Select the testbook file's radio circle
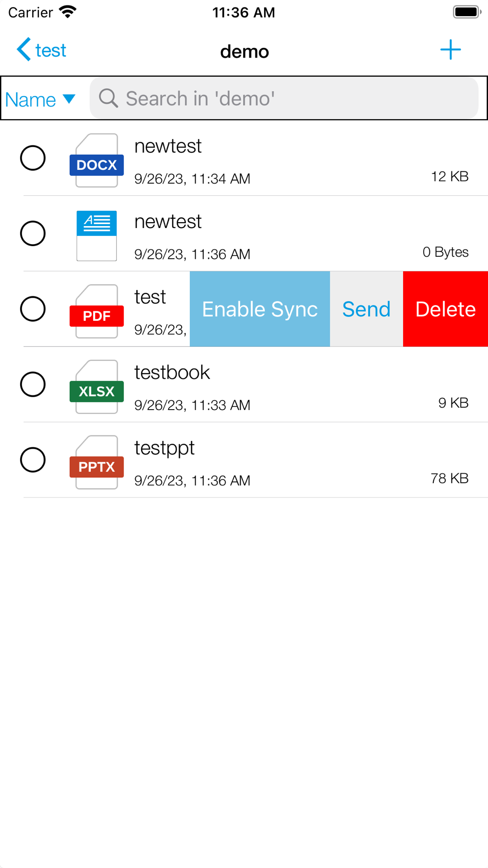This screenshot has height=868, width=488. click(x=33, y=384)
